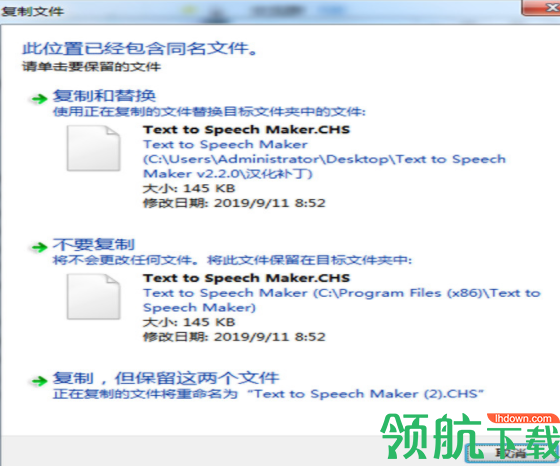Click the heading 此位置已经包含同名文件
Image resolution: width=560 pixels, height=466 pixels.
(x=140, y=48)
